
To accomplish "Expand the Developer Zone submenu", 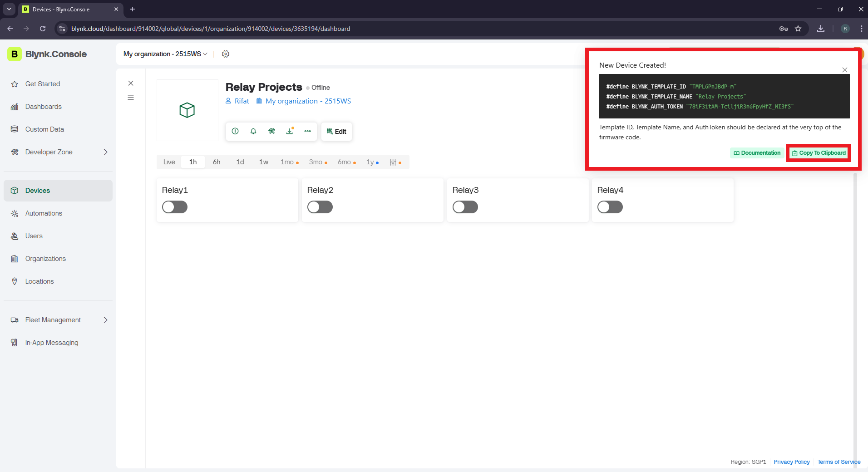I will tap(105, 152).
